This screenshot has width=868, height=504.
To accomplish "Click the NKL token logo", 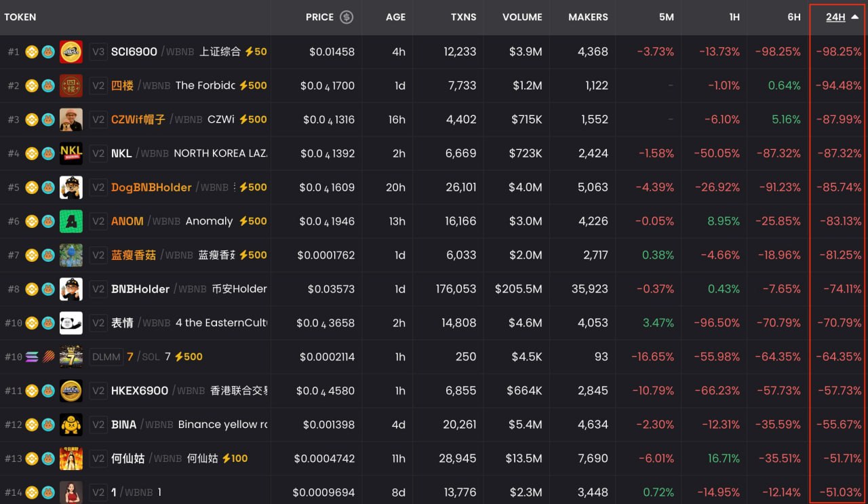I will [x=71, y=153].
